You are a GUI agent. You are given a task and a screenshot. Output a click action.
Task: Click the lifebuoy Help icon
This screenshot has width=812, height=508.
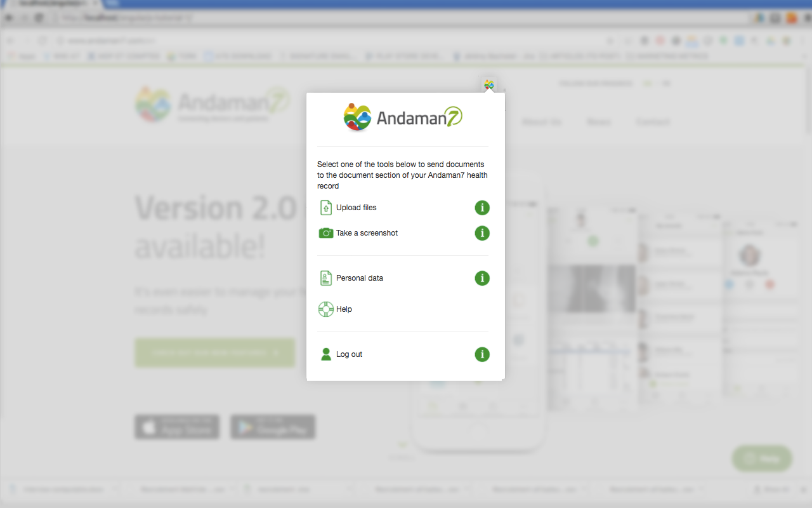pyautogui.click(x=326, y=309)
